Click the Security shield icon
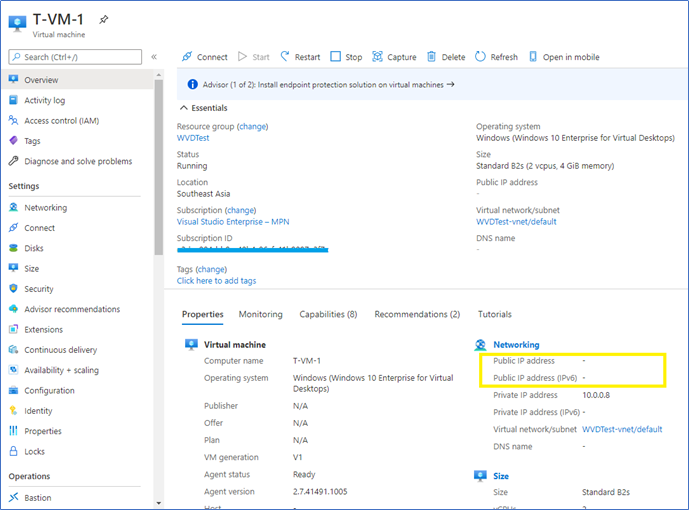Screen dimensions: 689x510 point(14,289)
